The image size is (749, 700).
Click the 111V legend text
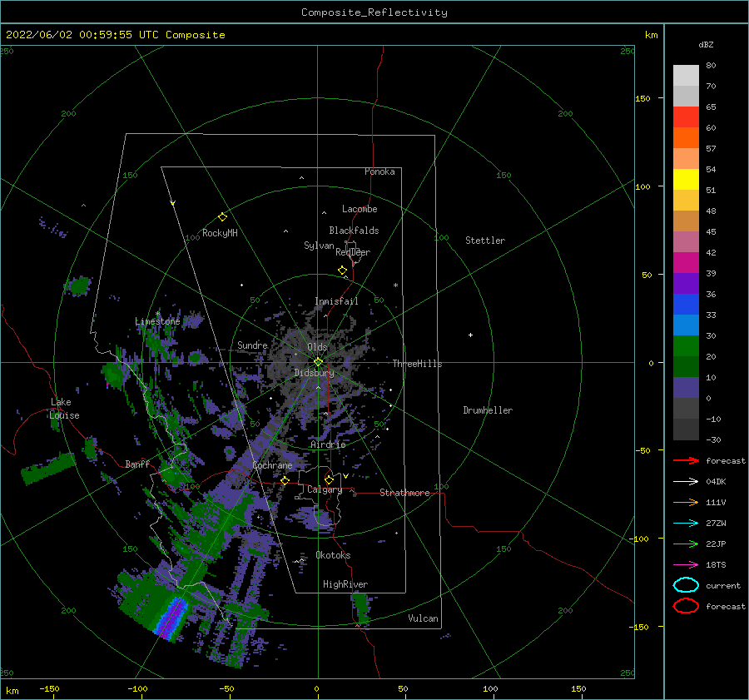tap(716, 502)
